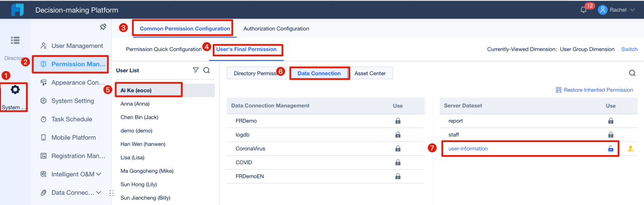Viewport: 644px width, 205px height.
Task: Select user Han Wen (hanwen)
Action: pyautogui.click(x=165, y=144)
